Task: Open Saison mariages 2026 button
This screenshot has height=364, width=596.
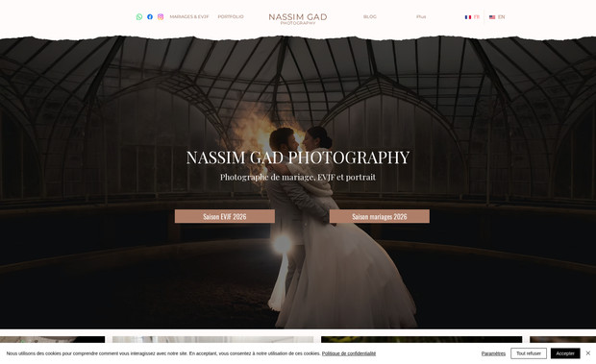Action: [380, 216]
